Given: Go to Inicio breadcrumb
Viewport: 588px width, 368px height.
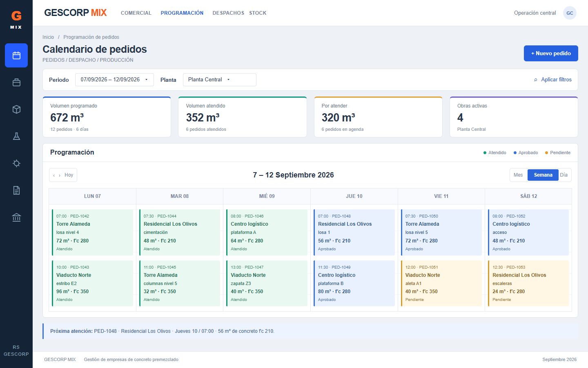Looking at the screenshot, I should coord(48,37).
